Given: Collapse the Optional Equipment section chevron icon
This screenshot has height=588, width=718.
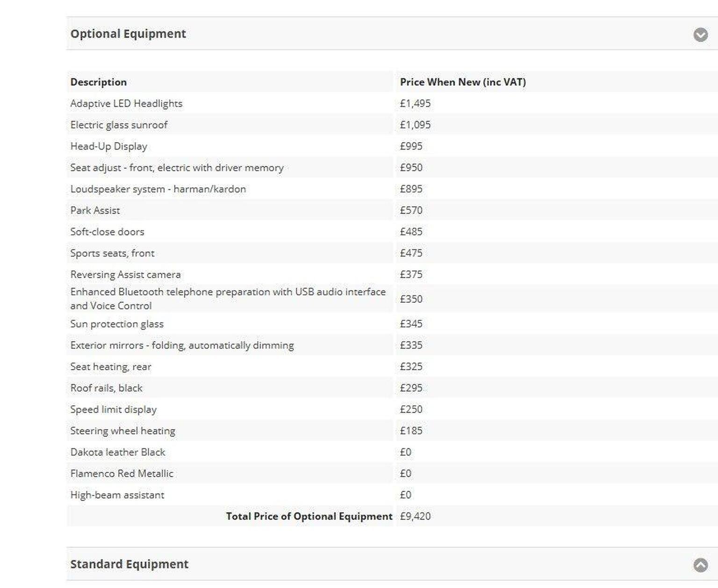Looking at the screenshot, I should click(700, 35).
